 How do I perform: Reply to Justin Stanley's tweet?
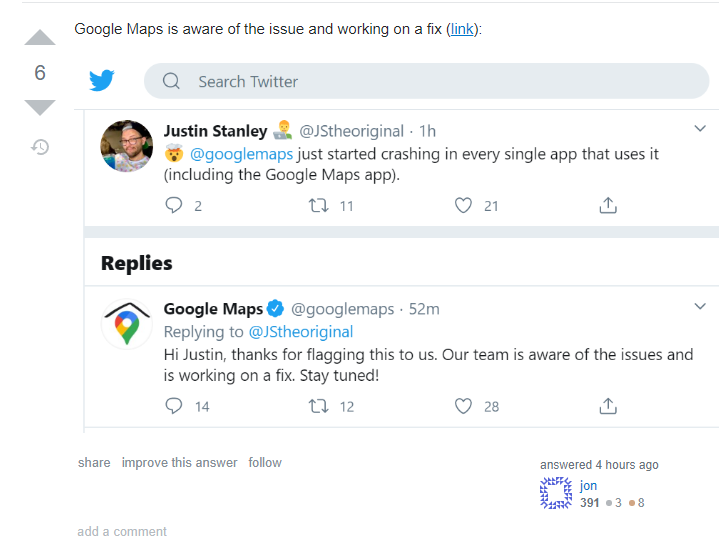tap(174, 205)
